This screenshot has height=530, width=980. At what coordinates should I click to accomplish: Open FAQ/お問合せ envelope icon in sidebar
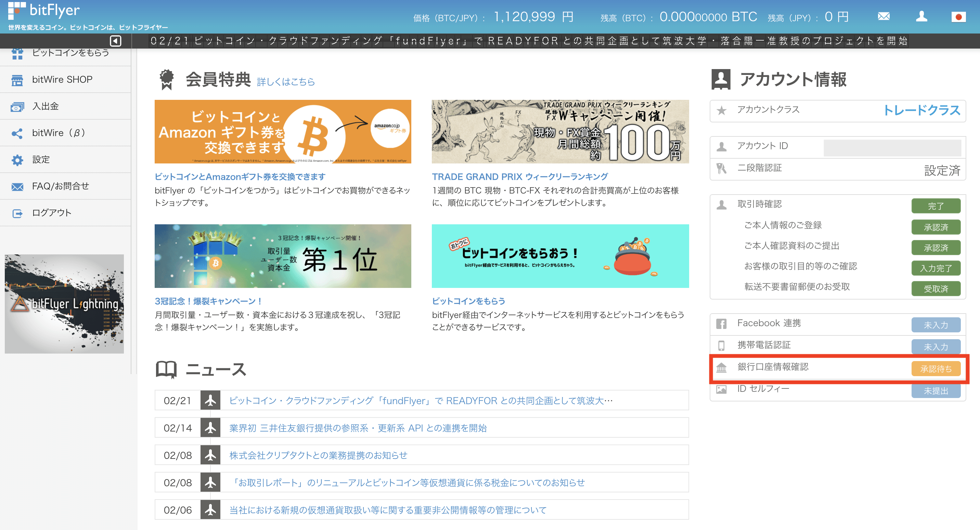pyautogui.click(x=17, y=186)
